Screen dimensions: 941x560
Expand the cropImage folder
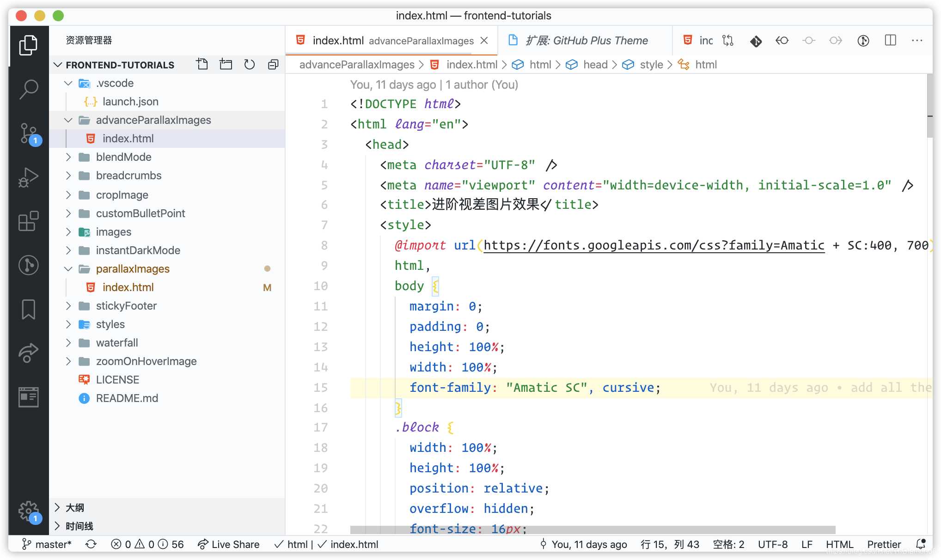tap(68, 195)
